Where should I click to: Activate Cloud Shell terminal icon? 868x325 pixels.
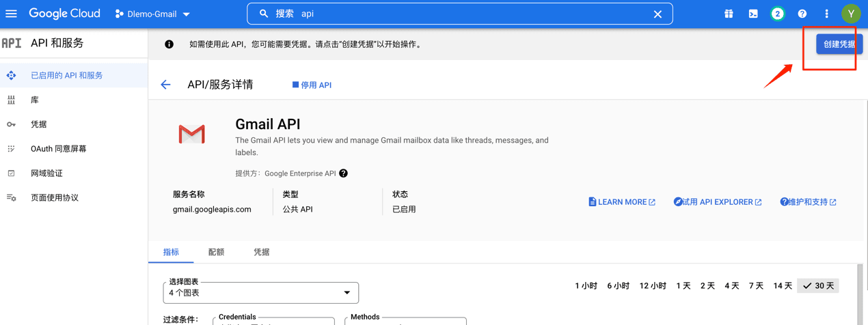(x=753, y=14)
